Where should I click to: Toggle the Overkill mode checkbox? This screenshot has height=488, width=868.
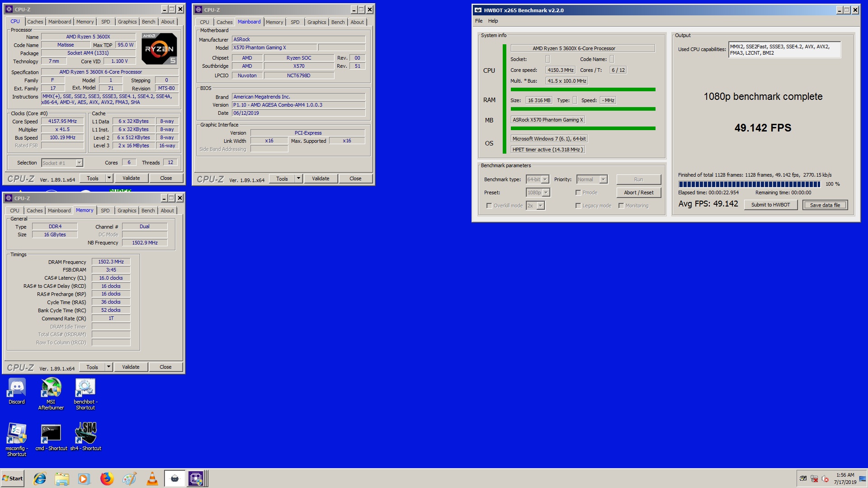pos(489,206)
